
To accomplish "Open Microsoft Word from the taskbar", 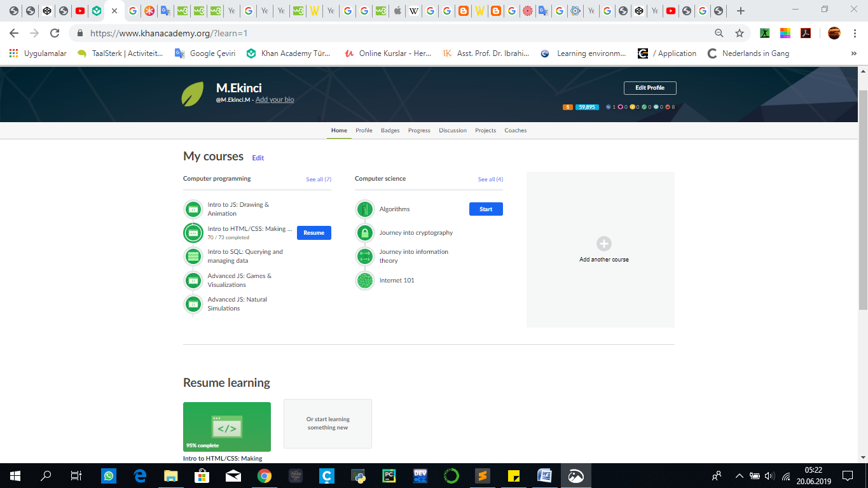I will point(545,475).
